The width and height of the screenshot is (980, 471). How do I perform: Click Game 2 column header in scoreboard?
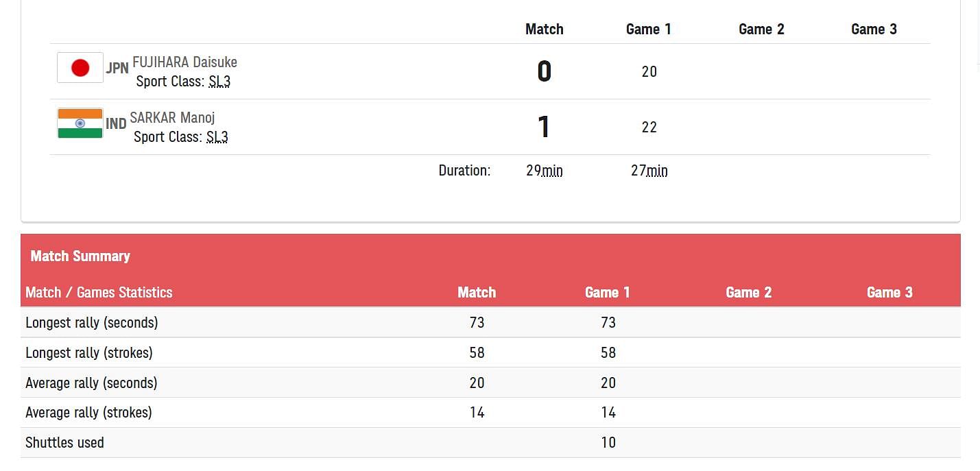[x=761, y=29]
